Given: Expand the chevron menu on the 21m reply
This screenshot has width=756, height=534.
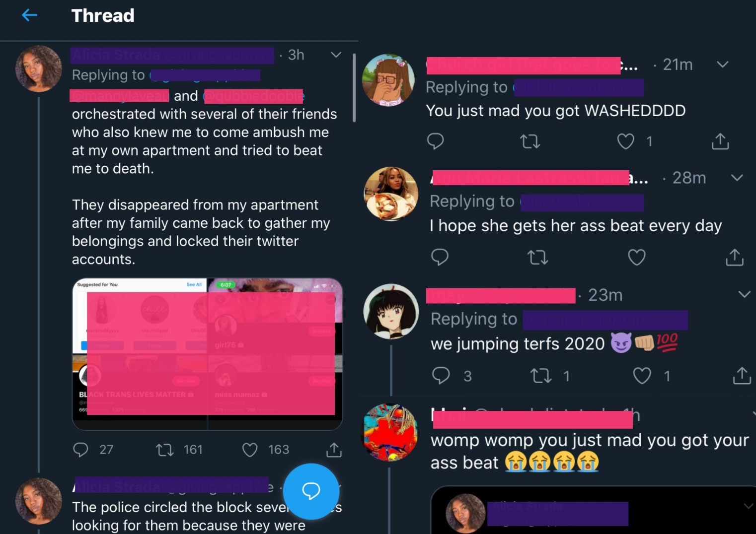Looking at the screenshot, I should click(x=723, y=65).
